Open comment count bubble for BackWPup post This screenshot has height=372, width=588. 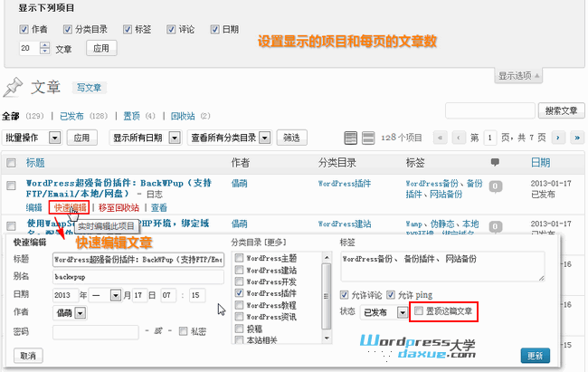(x=496, y=186)
